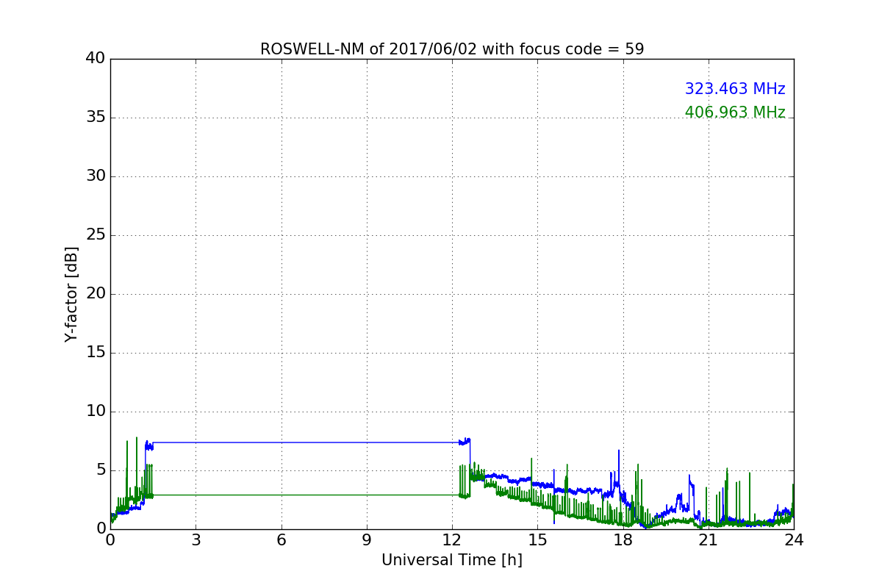Click the x-axis tick label 18

tap(623, 540)
